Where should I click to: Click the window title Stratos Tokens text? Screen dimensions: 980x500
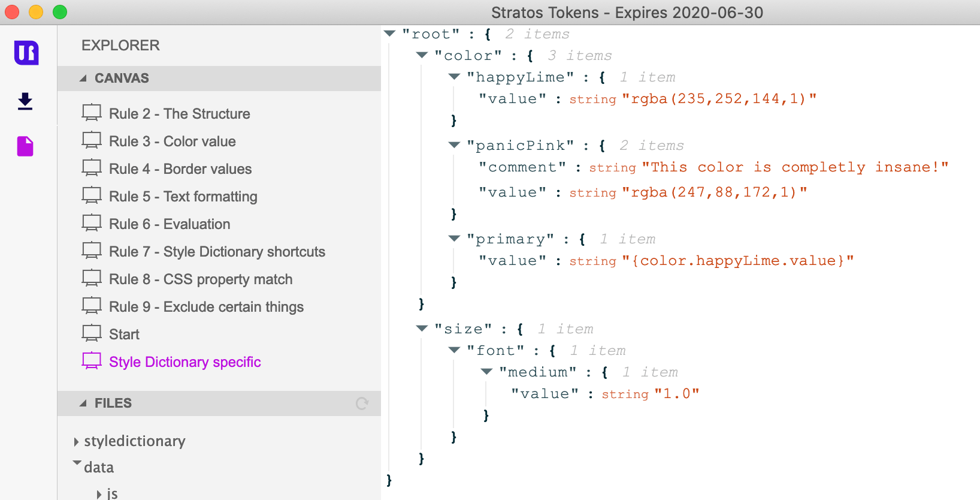[x=627, y=13]
